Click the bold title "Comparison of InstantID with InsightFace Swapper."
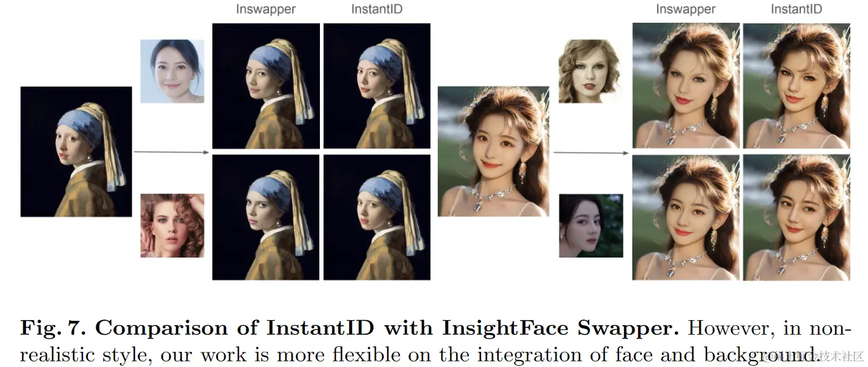This screenshot has height=367, width=868. coord(387,328)
